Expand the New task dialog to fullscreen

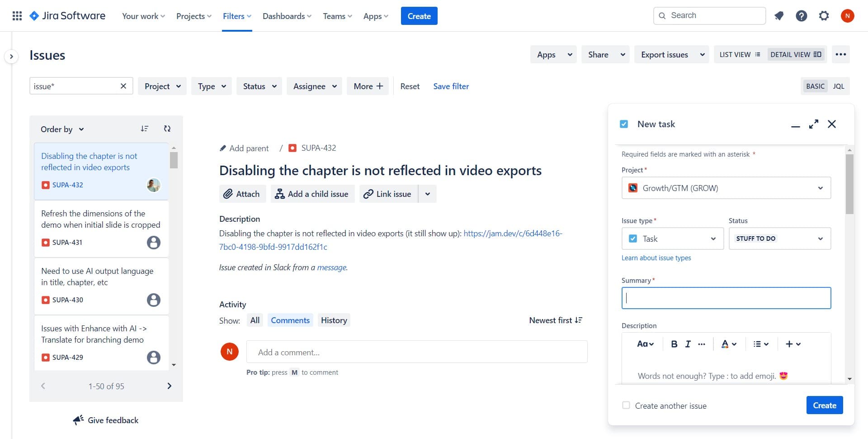click(813, 124)
